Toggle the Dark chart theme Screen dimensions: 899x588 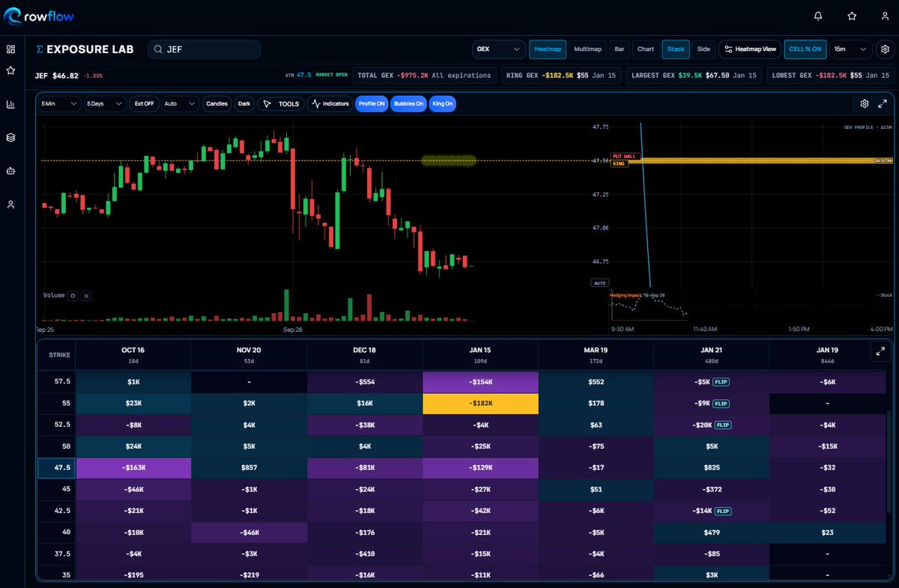[244, 104]
